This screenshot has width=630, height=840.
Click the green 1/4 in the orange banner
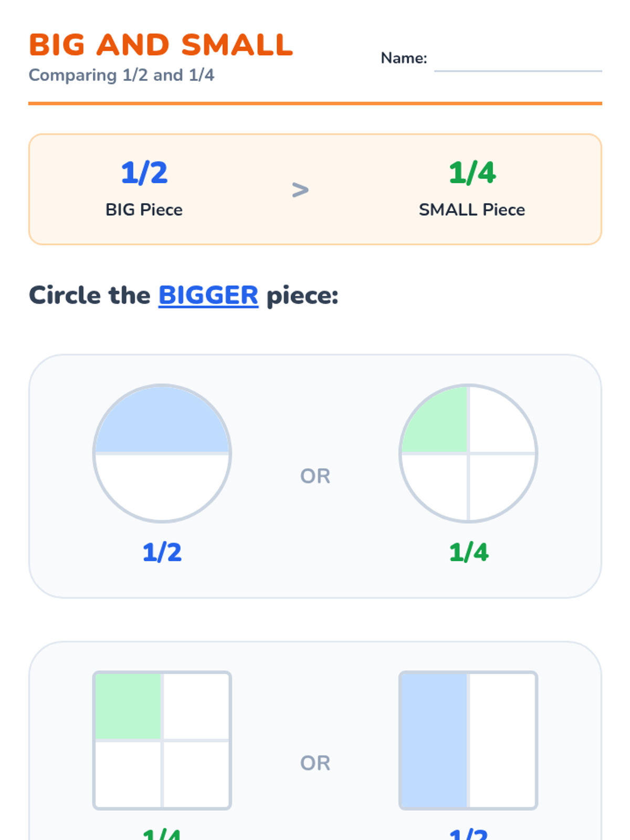(472, 173)
